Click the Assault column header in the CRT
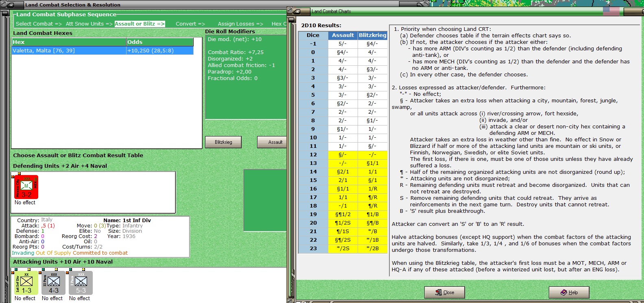The image size is (644, 303). click(343, 35)
